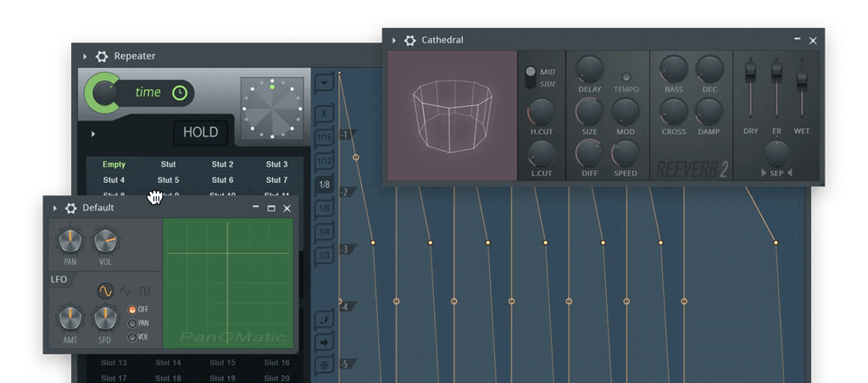Click the circular dot dial display
The width and height of the screenshot is (868, 383).
point(272,108)
